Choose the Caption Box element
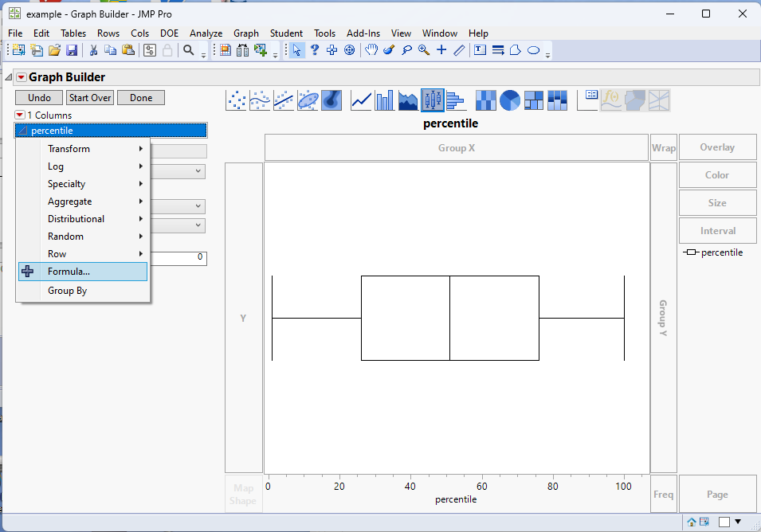 tap(588, 100)
